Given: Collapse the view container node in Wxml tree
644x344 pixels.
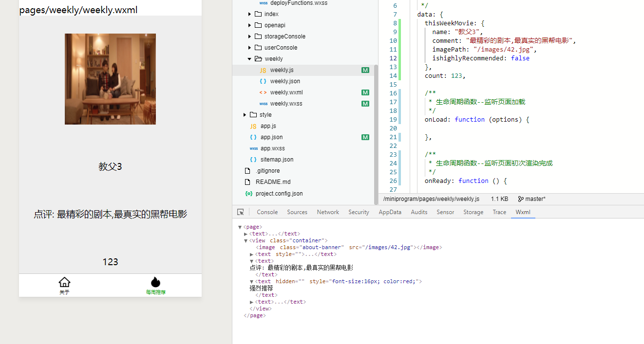Looking at the screenshot, I should 246,240.
